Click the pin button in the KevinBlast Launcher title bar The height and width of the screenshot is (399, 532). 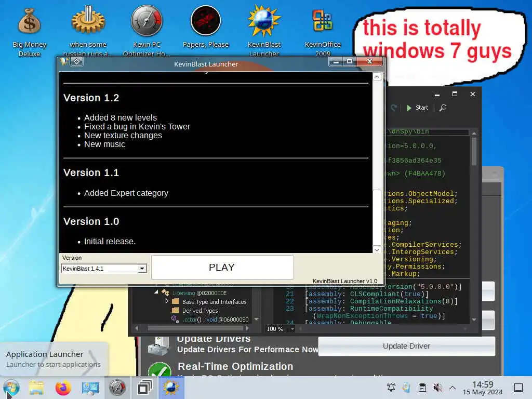click(x=77, y=62)
